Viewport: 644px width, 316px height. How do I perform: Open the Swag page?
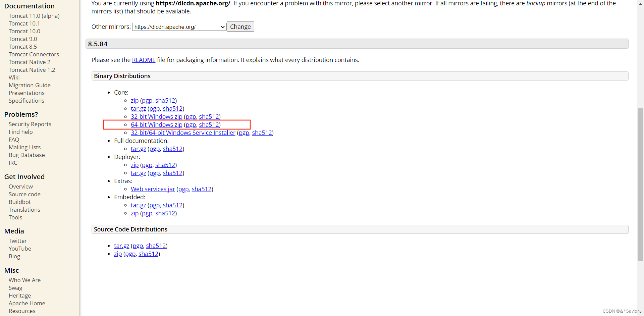coord(15,288)
